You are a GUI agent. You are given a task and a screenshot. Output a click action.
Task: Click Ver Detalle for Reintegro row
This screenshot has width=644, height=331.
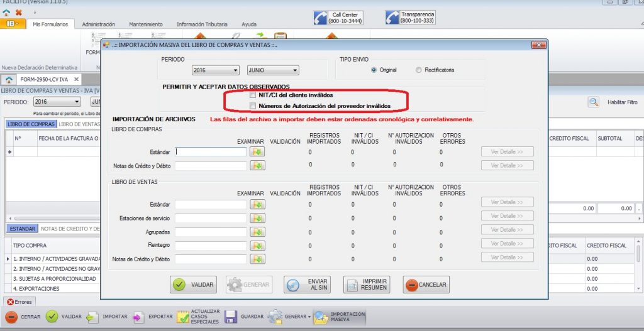point(508,243)
